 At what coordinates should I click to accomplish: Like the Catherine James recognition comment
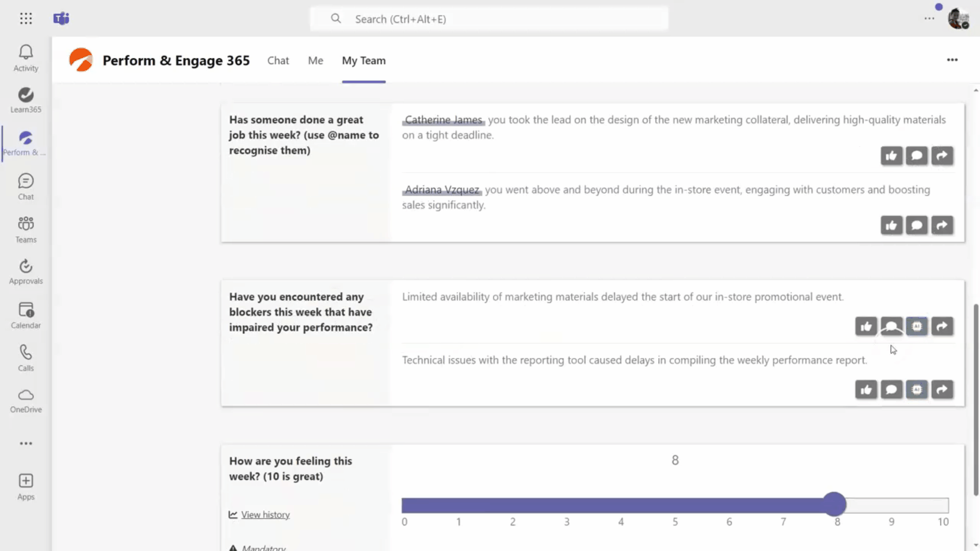pos(891,156)
